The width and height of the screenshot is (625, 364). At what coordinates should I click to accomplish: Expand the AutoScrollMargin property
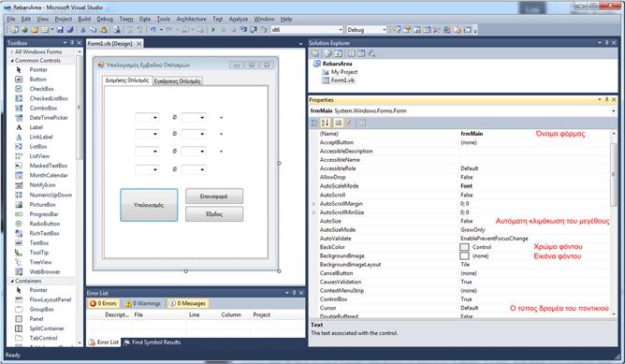314,204
